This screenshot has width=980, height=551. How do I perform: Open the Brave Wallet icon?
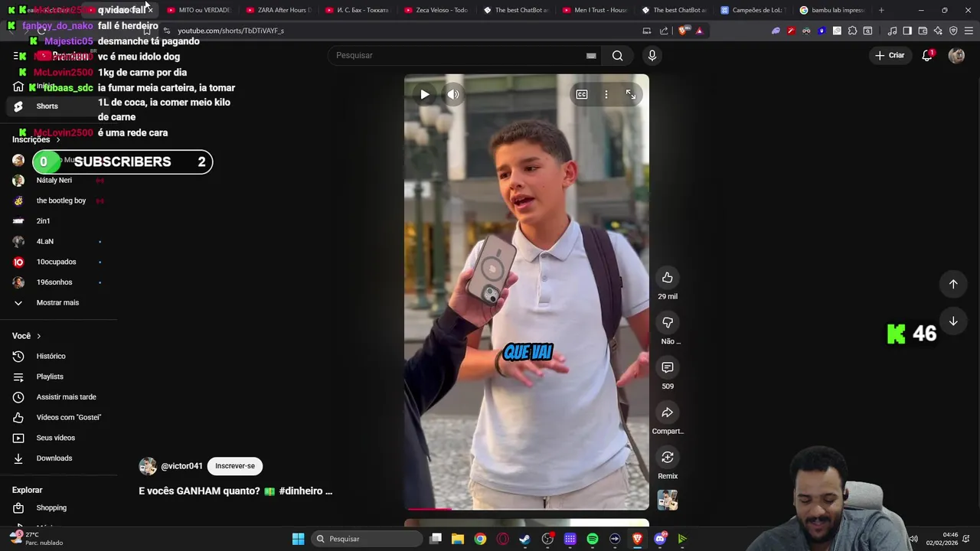click(x=923, y=31)
